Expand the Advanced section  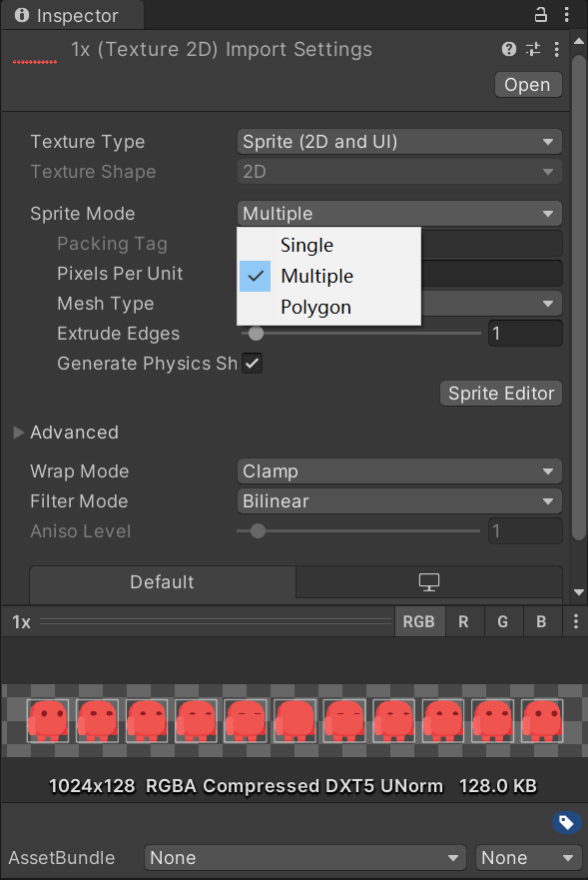pyautogui.click(x=18, y=433)
